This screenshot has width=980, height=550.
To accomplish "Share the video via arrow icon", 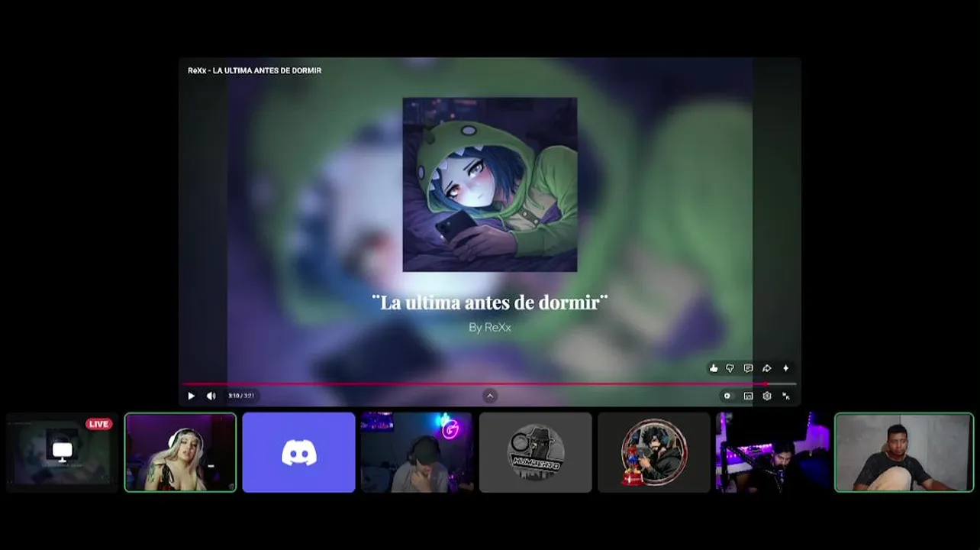I will click(767, 368).
